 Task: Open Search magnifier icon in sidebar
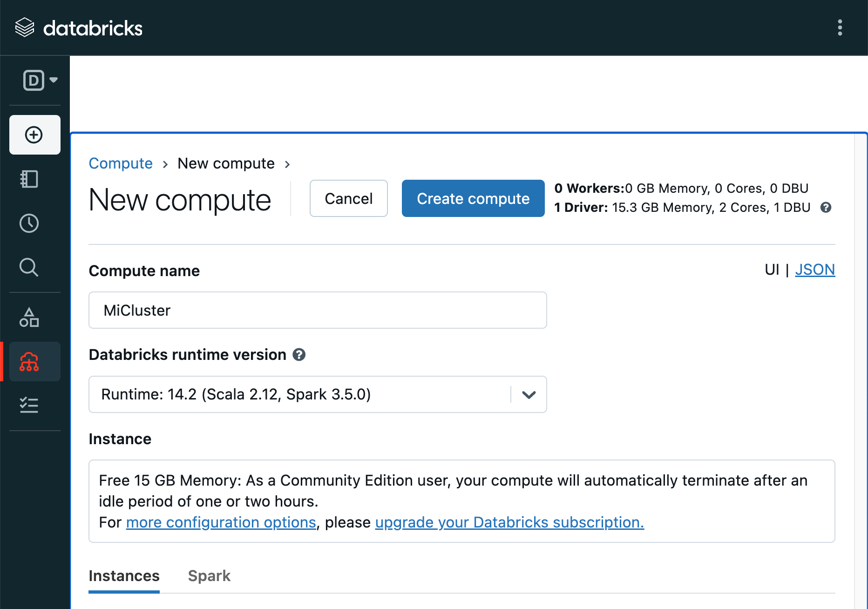click(x=29, y=267)
